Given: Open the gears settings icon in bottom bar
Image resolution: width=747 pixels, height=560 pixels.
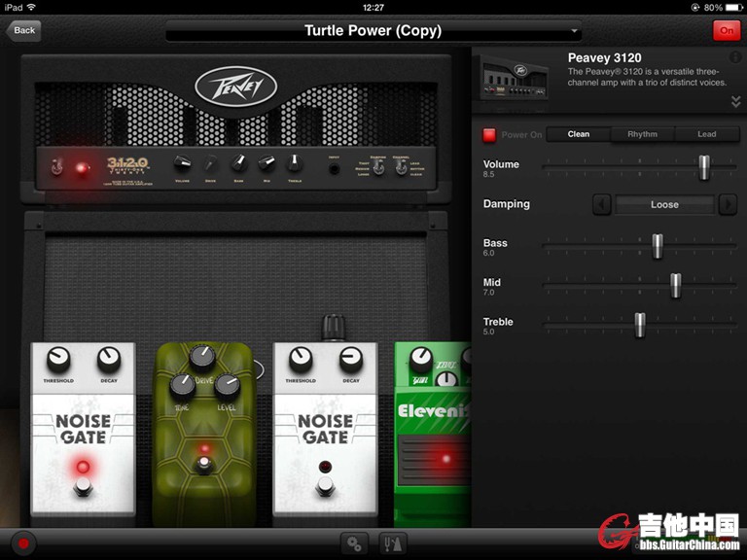Looking at the screenshot, I should pos(354,543).
